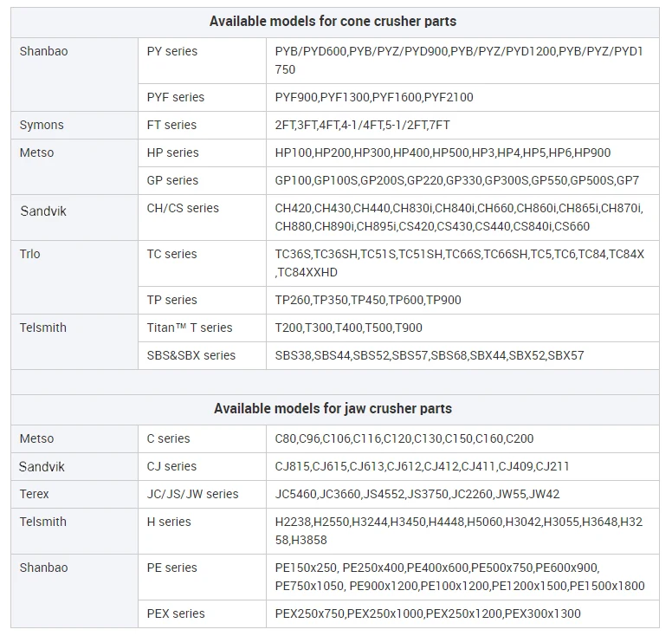Click the "Available models for jaw crusher parts" header
The image size is (672, 636).
[x=333, y=408]
